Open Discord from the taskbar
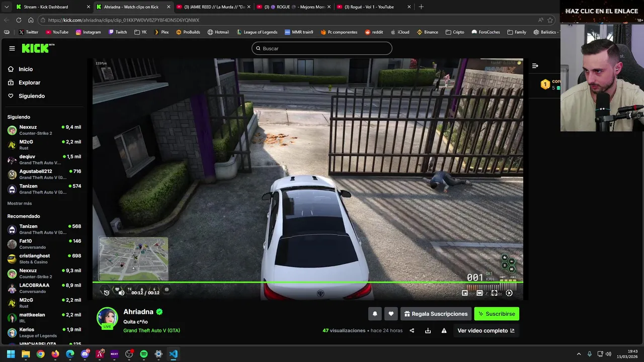 pos(85,354)
